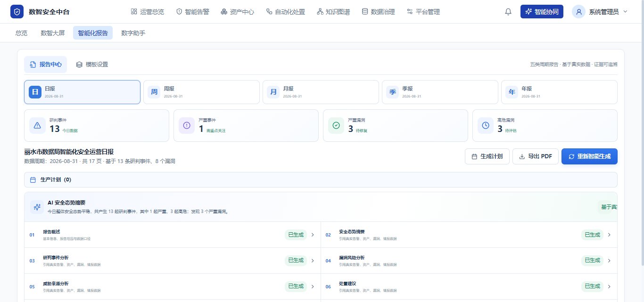The width and height of the screenshot is (644, 302).
Task: Click the calendar icon next to 生产计划
Action: [33, 180]
